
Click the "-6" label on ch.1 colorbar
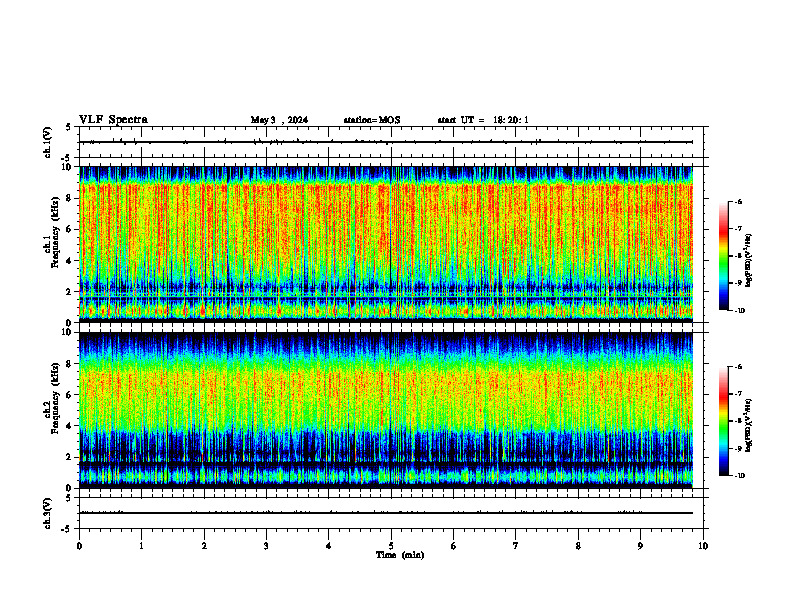[738, 201]
